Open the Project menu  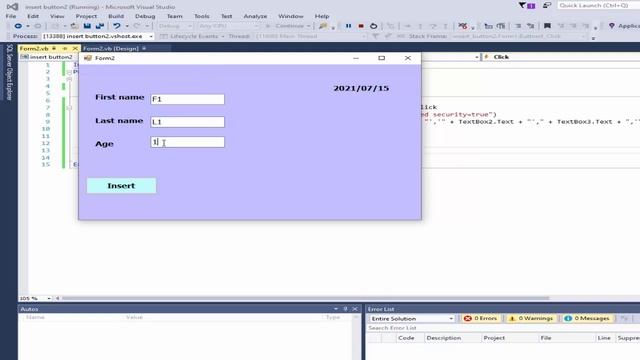pos(86,16)
